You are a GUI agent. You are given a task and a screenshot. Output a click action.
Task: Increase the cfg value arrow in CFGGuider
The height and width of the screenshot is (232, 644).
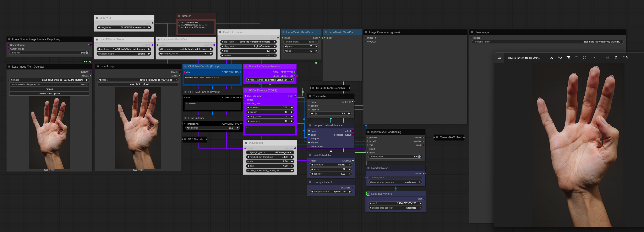point(349,114)
